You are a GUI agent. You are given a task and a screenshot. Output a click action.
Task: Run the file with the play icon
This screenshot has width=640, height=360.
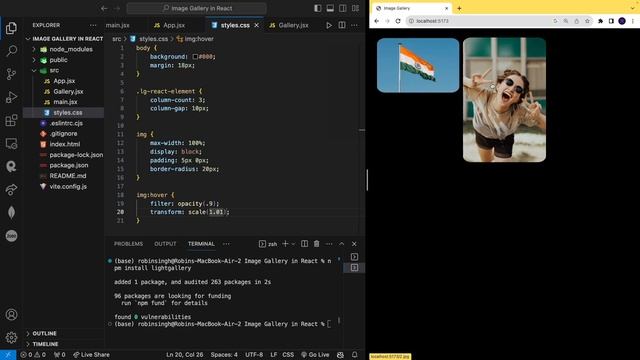pyautogui.click(x=329, y=25)
